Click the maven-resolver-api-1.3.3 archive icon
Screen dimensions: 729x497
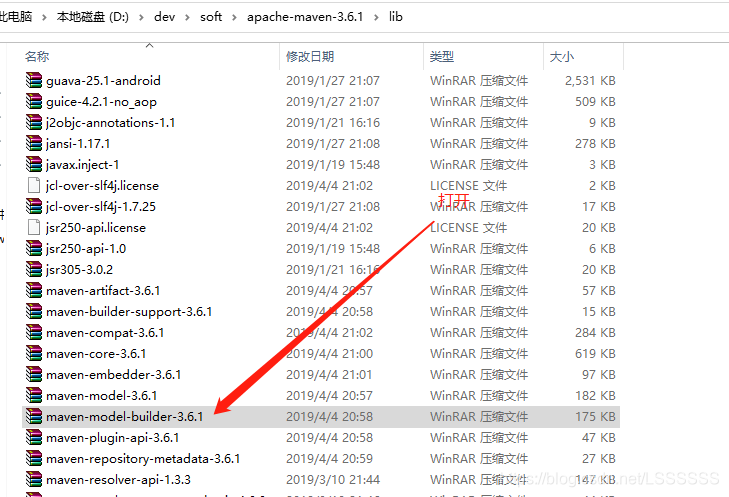[x=34, y=479]
